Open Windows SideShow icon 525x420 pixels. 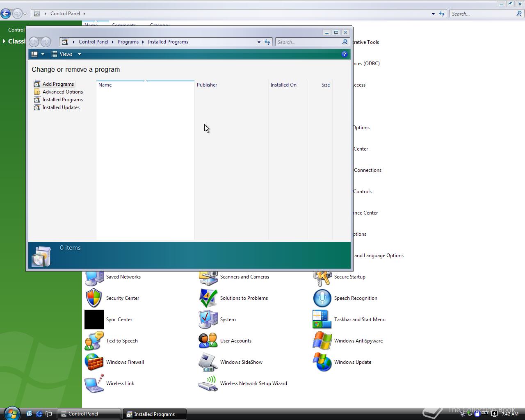click(x=208, y=362)
